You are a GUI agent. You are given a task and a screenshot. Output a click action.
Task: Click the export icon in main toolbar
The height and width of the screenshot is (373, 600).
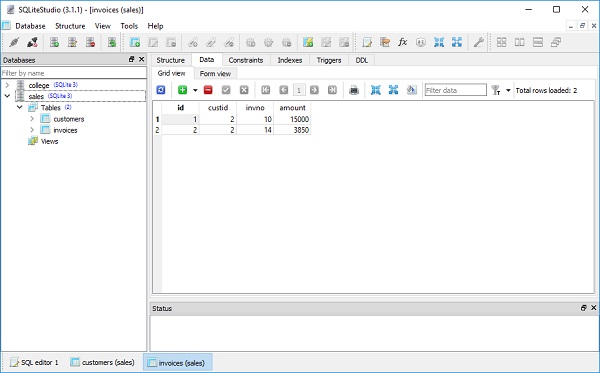point(457,42)
